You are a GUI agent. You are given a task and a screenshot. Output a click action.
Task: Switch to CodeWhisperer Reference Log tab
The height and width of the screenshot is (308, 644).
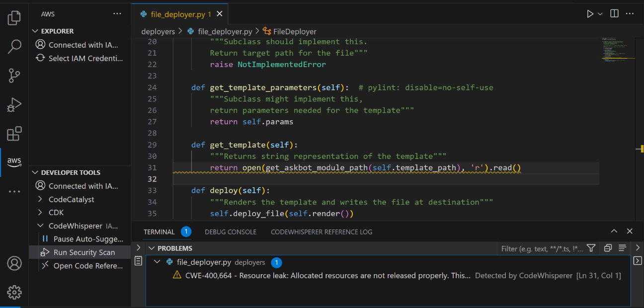click(321, 232)
